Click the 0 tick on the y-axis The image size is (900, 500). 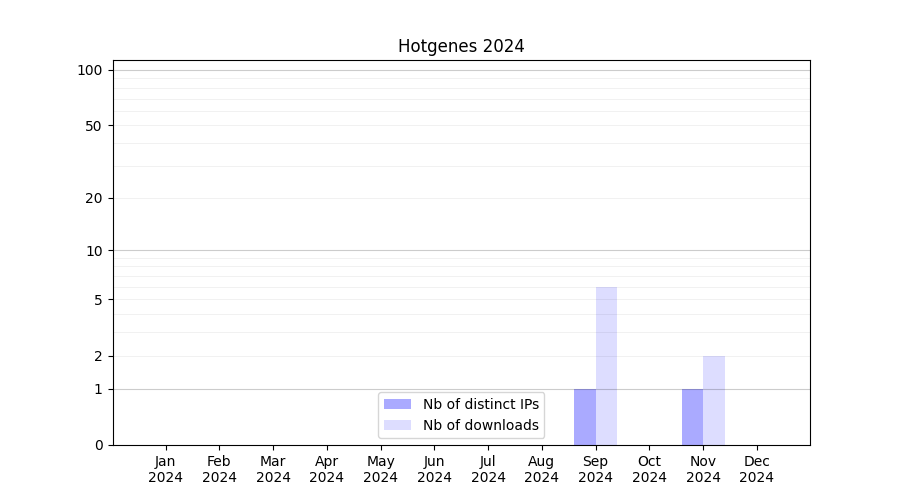point(98,445)
